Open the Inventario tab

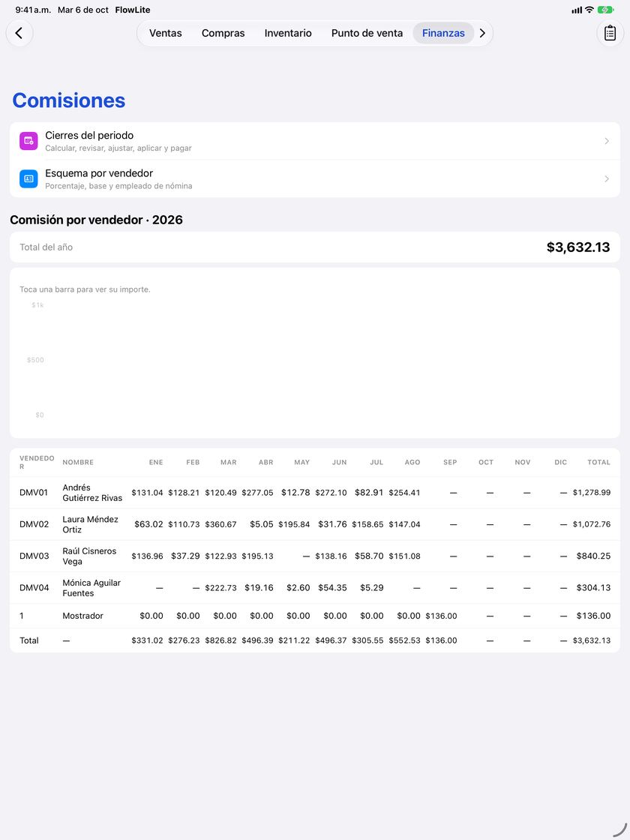tap(288, 33)
